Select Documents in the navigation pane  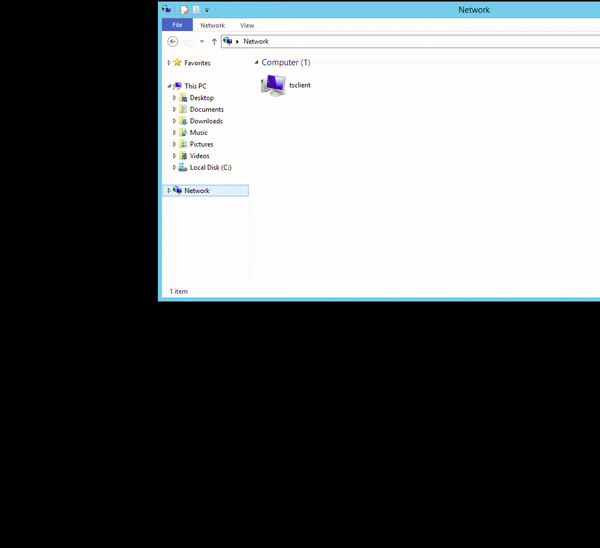pos(206,109)
